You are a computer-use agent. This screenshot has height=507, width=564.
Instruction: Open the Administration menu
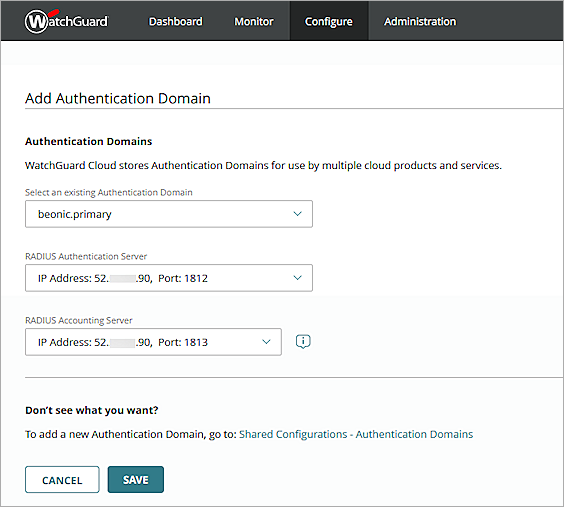coord(420,22)
